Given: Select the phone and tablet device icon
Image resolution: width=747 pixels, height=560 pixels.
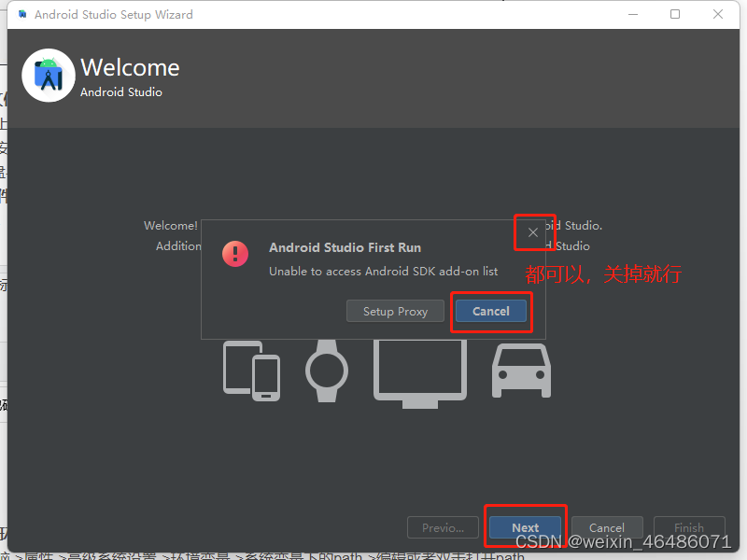Looking at the screenshot, I should coord(250,371).
